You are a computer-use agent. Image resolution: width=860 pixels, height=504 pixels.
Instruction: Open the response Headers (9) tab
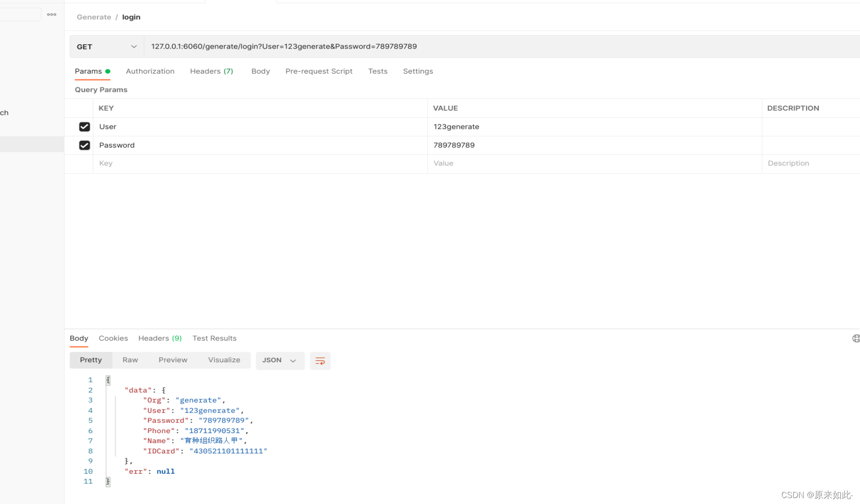click(x=160, y=338)
